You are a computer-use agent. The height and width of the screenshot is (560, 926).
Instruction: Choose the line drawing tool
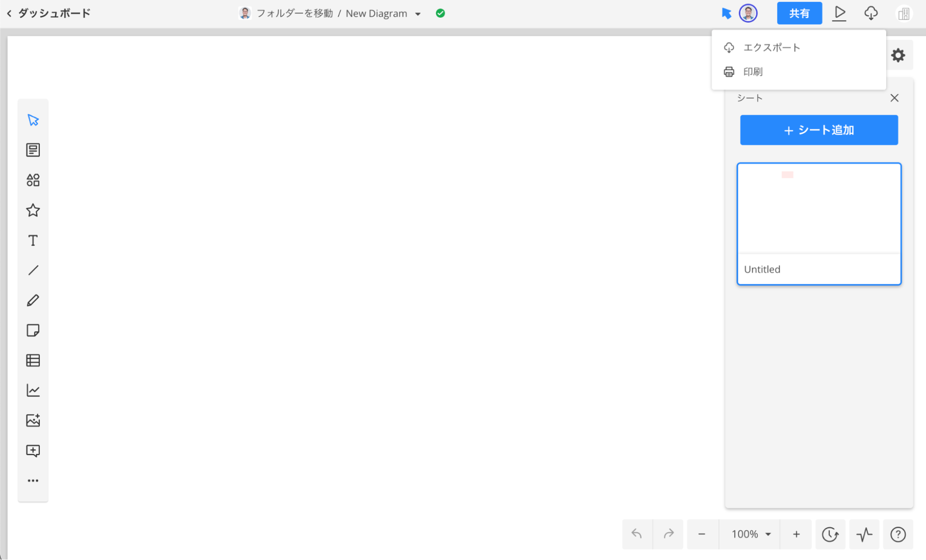coord(33,271)
